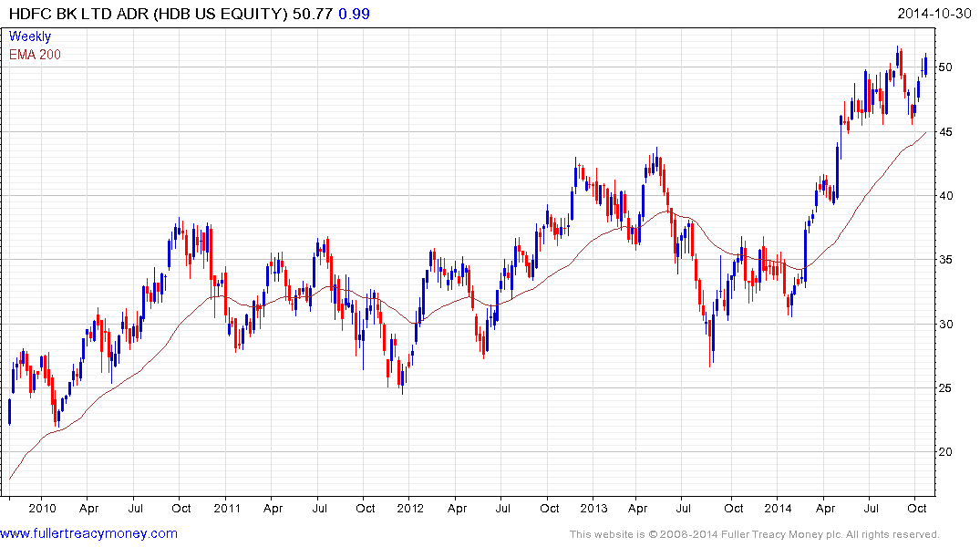The height and width of the screenshot is (547, 980).
Task: Click the 2013 year axis label
Action: click(593, 508)
